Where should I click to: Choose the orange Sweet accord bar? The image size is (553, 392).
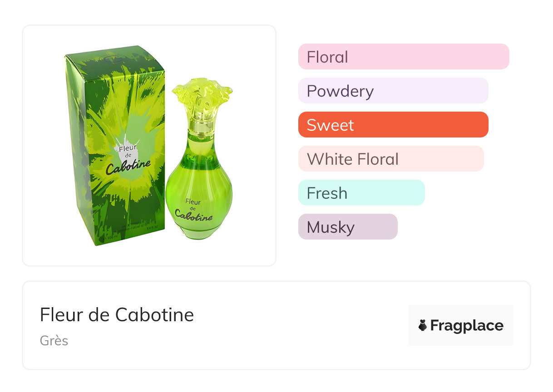393,125
